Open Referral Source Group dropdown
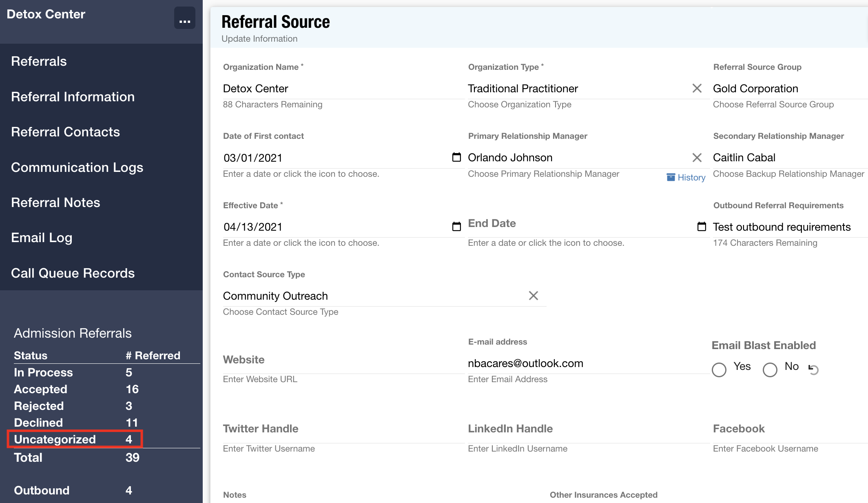Viewport: 868px width, 503px height. 787,89
